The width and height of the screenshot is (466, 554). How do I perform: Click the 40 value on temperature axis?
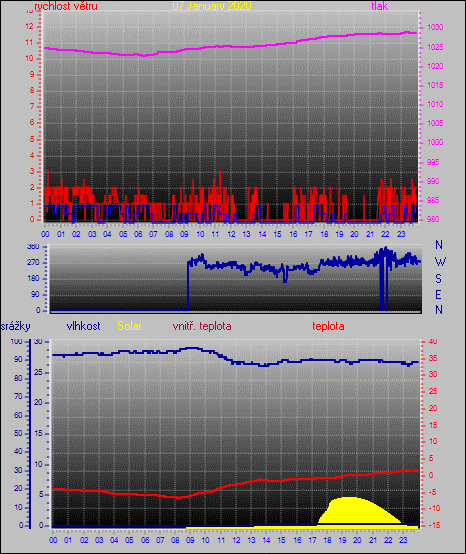tap(433, 341)
